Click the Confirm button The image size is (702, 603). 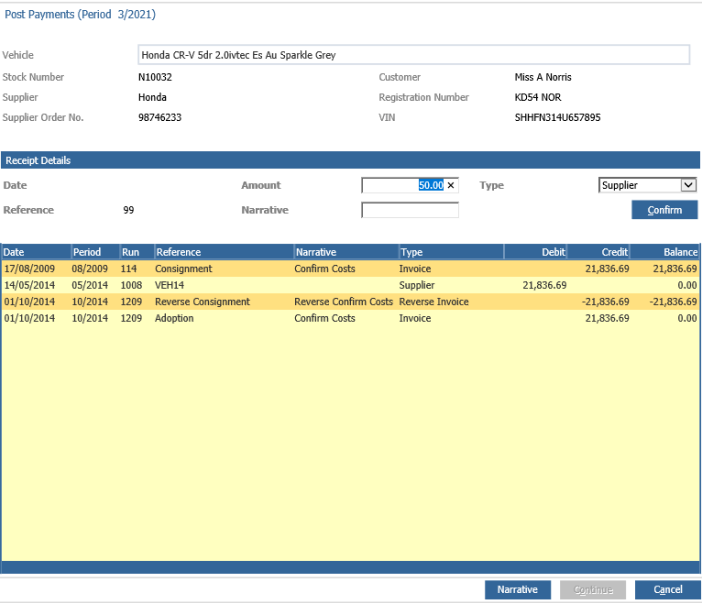pyautogui.click(x=664, y=210)
